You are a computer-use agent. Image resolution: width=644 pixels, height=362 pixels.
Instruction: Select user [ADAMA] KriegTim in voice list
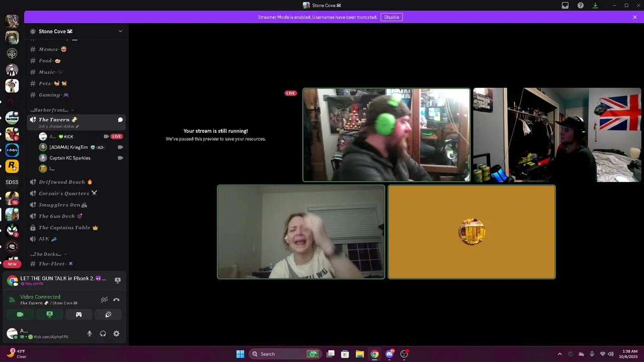(x=81, y=147)
